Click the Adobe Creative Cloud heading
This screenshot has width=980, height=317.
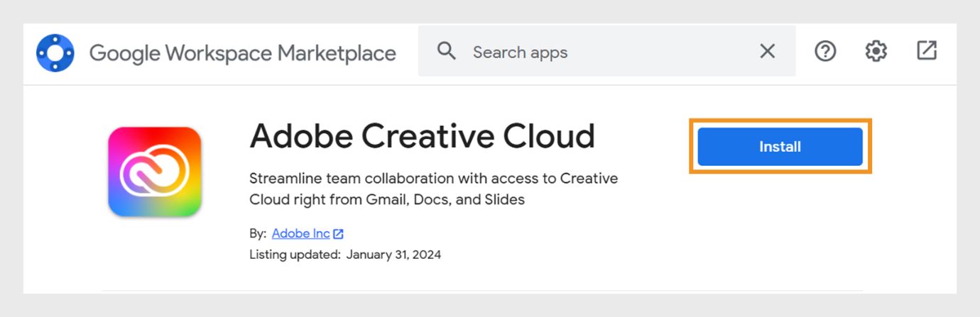click(422, 136)
